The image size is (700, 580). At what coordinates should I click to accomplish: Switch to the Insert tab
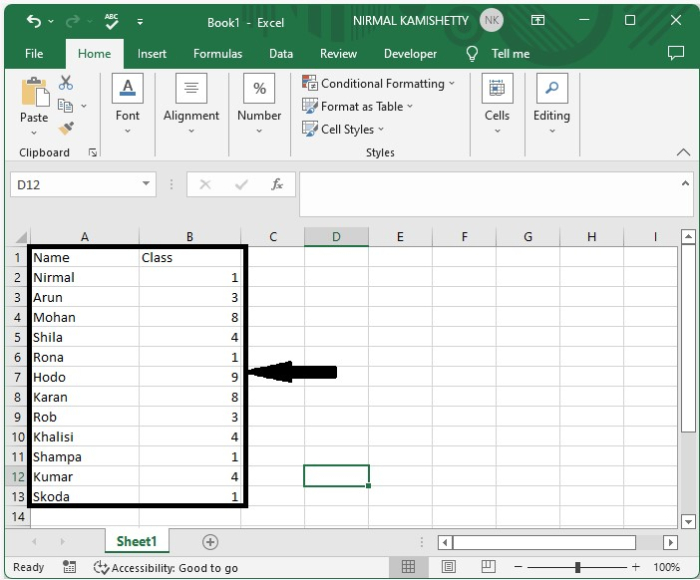152,54
